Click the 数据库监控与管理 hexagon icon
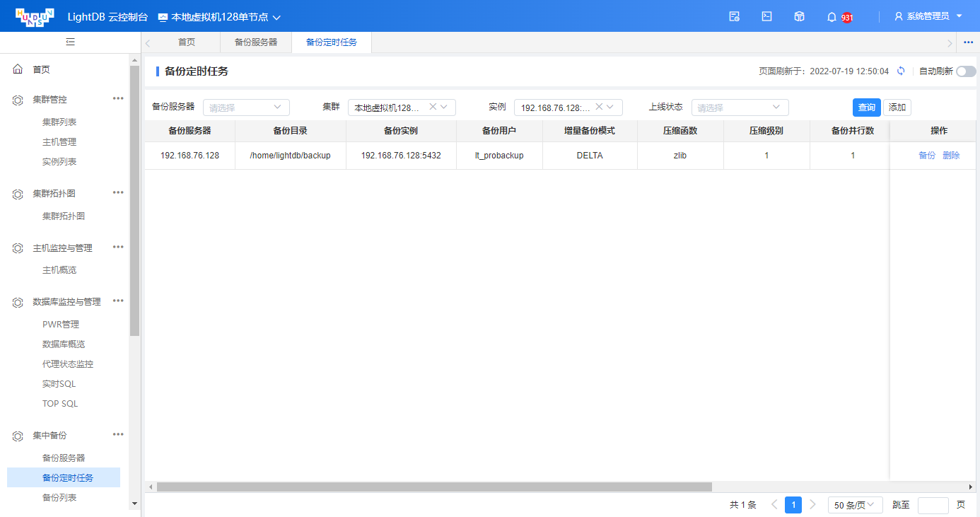980x517 pixels. 18,302
